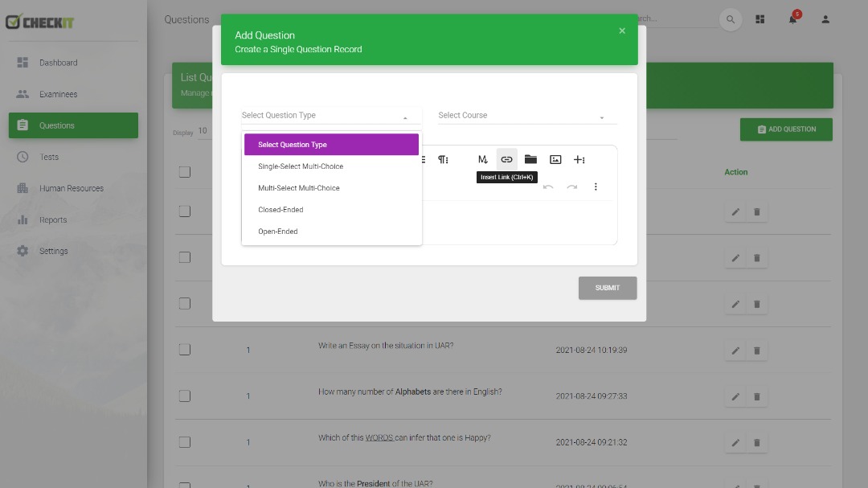Click the Insert Link icon
Screen dimensions: 868x488
coord(506,159)
